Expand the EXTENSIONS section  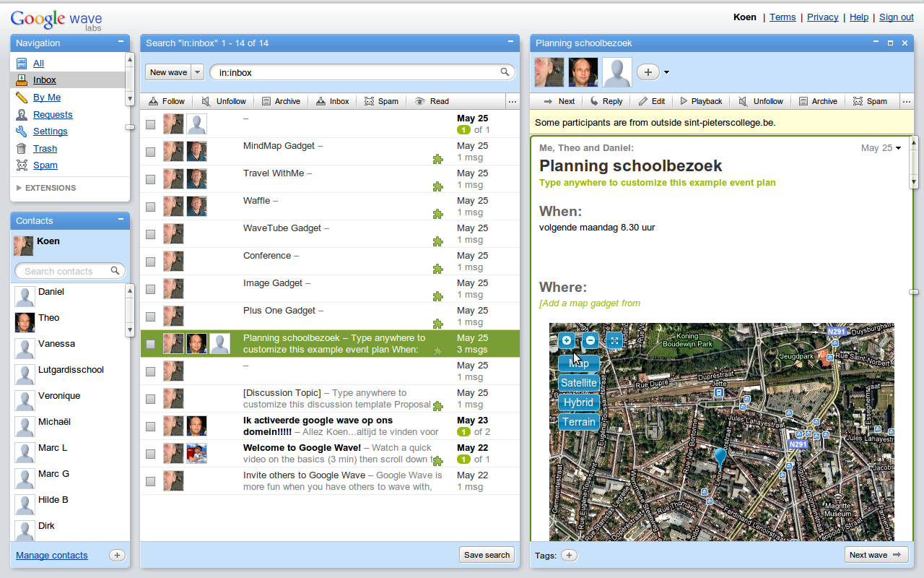[x=45, y=188]
